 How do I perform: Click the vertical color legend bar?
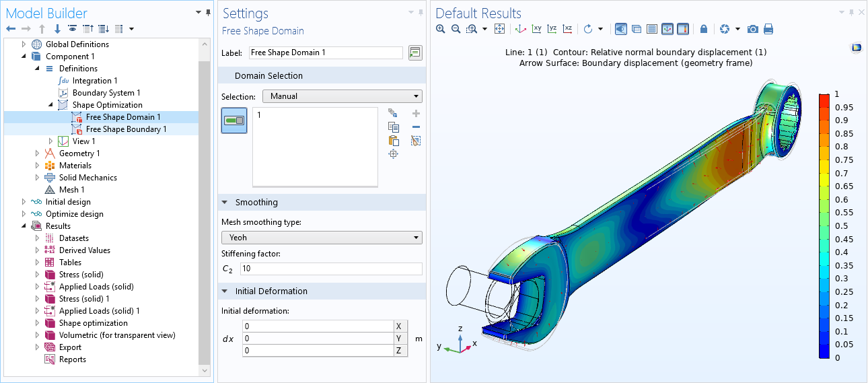click(x=824, y=225)
